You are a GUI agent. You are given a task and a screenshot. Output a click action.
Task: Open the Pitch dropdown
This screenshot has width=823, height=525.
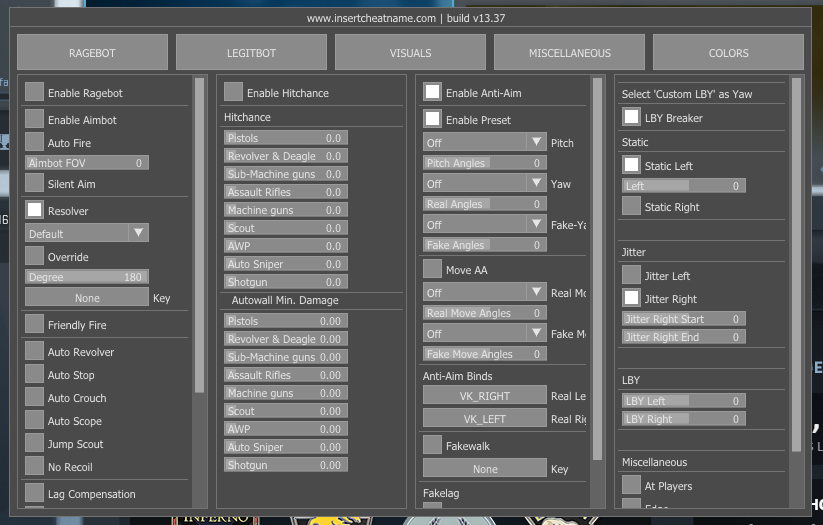coord(484,143)
